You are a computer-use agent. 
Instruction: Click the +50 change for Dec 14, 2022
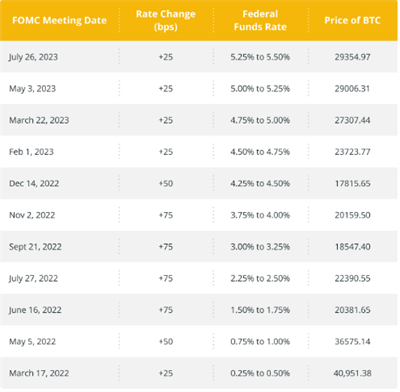[x=166, y=184]
